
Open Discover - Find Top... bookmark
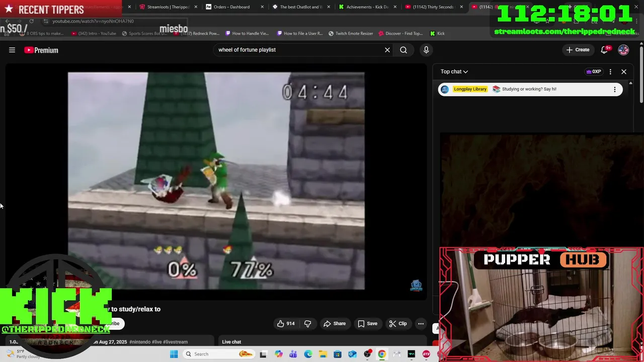click(x=401, y=34)
